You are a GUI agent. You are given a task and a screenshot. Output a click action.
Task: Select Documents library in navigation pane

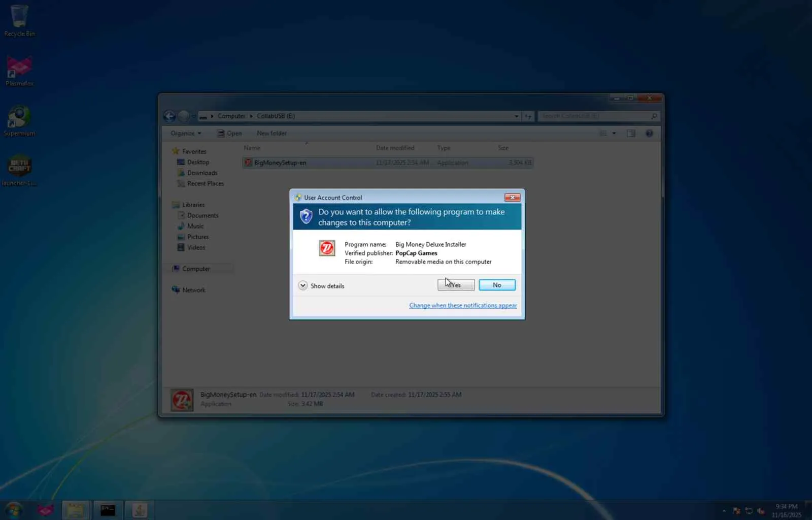197,215
